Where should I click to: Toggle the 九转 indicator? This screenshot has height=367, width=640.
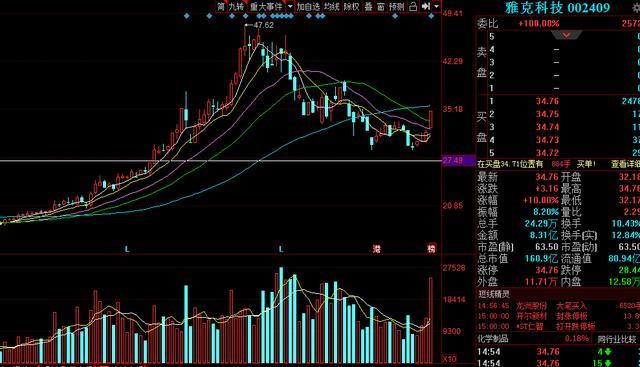tap(236, 7)
